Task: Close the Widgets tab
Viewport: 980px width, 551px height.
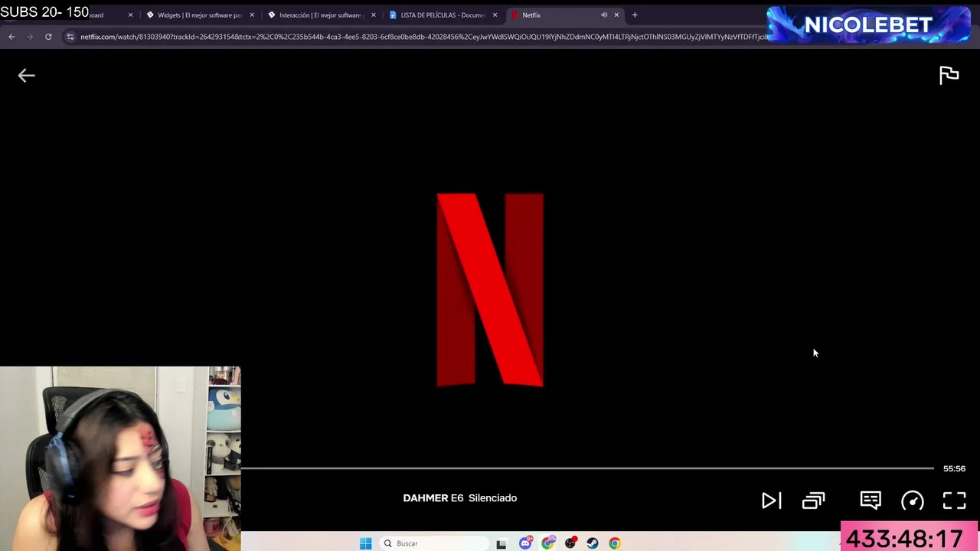Action: click(252, 15)
